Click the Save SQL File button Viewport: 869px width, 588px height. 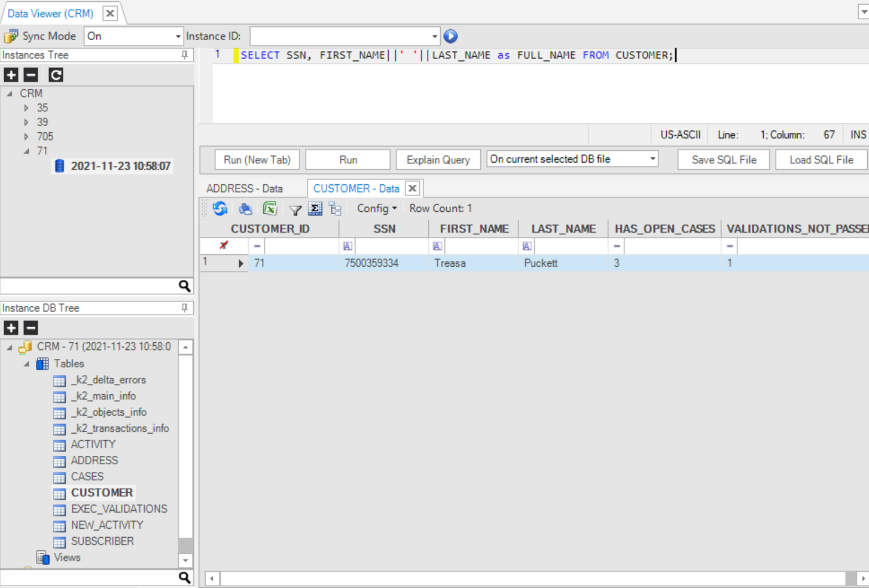(x=723, y=160)
